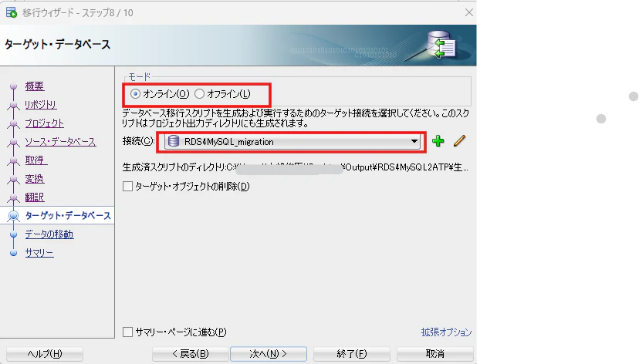Open 拡張オプション link

446,332
